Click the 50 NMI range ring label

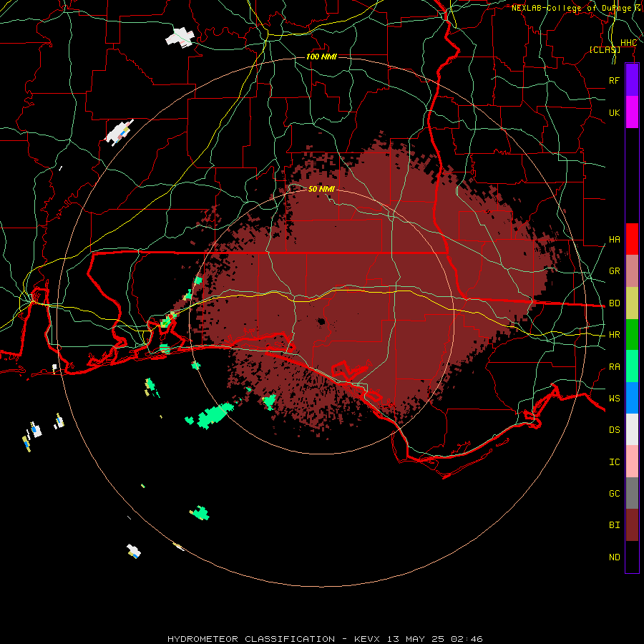tap(321, 189)
